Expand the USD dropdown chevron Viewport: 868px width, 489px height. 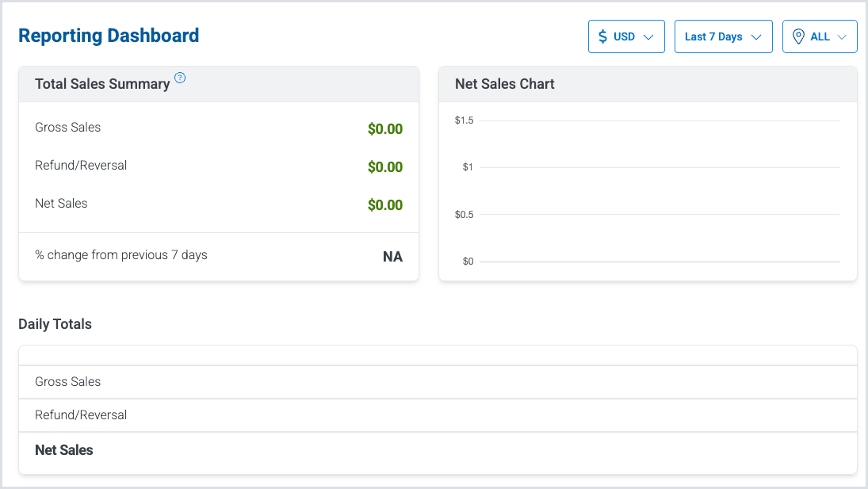[648, 37]
